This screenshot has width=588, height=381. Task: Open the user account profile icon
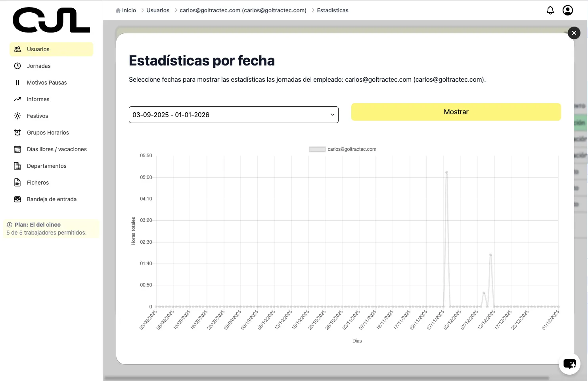pyautogui.click(x=568, y=10)
